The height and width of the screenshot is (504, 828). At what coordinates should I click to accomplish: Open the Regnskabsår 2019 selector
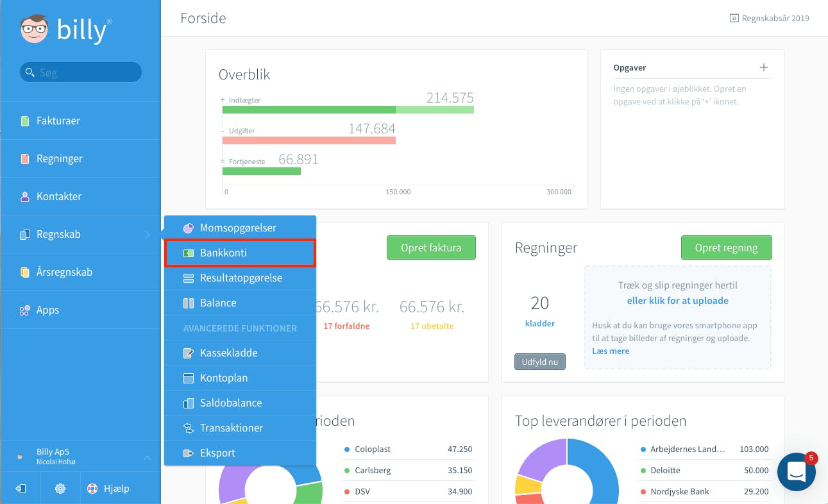pos(769,19)
